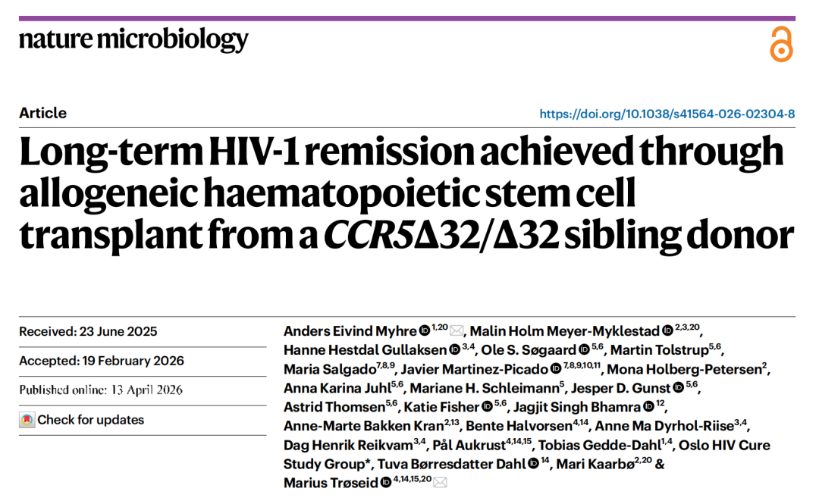Click the orange open access lock icon
The height and width of the screenshot is (504, 819).
[x=780, y=44]
